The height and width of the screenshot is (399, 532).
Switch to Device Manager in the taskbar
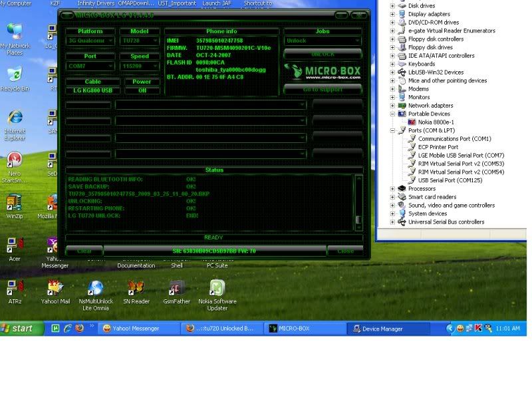click(388, 329)
